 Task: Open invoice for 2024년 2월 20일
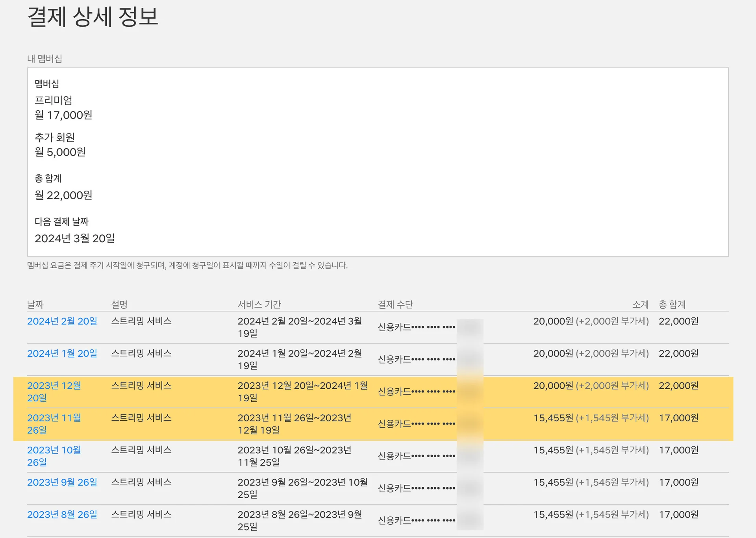pos(62,321)
